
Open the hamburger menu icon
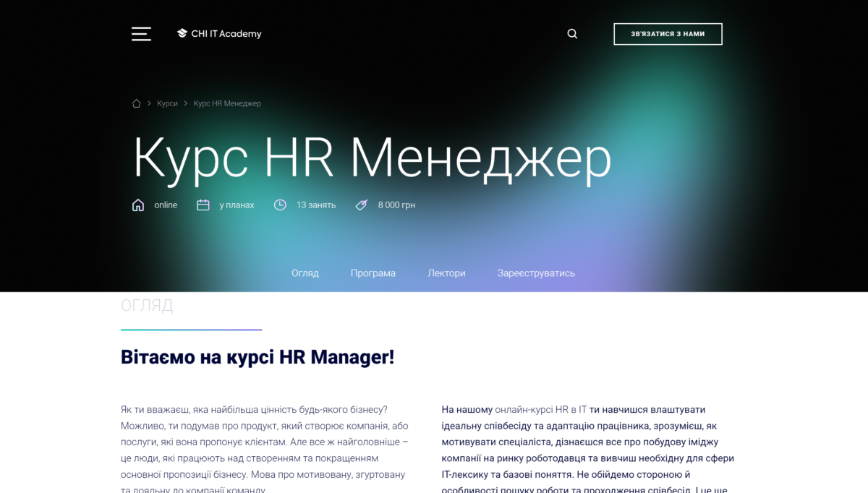(x=141, y=34)
